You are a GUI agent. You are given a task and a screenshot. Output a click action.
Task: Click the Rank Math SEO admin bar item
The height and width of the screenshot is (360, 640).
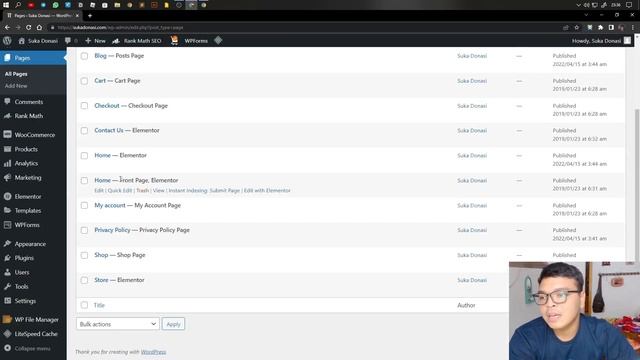click(x=137, y=41)
